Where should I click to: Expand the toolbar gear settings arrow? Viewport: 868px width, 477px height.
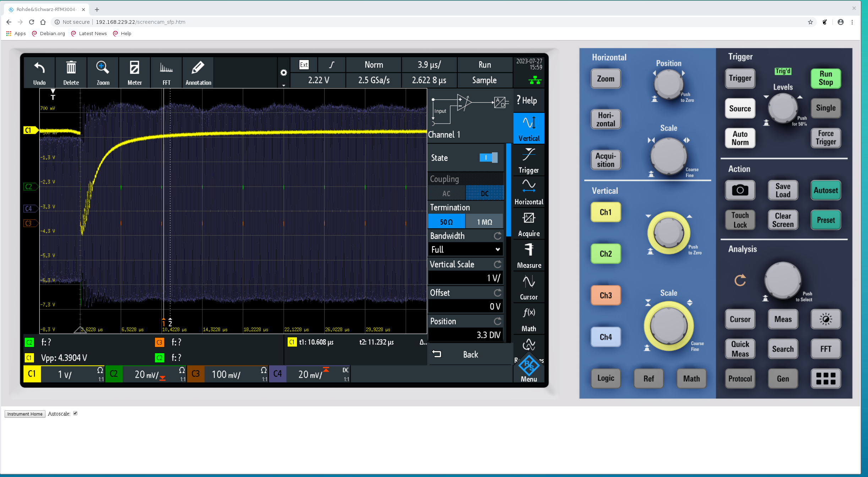click(283, 85)
